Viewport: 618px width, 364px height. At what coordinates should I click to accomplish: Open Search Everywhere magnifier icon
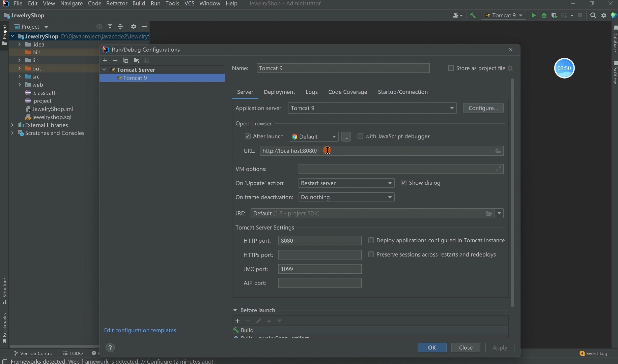(593, 15)
